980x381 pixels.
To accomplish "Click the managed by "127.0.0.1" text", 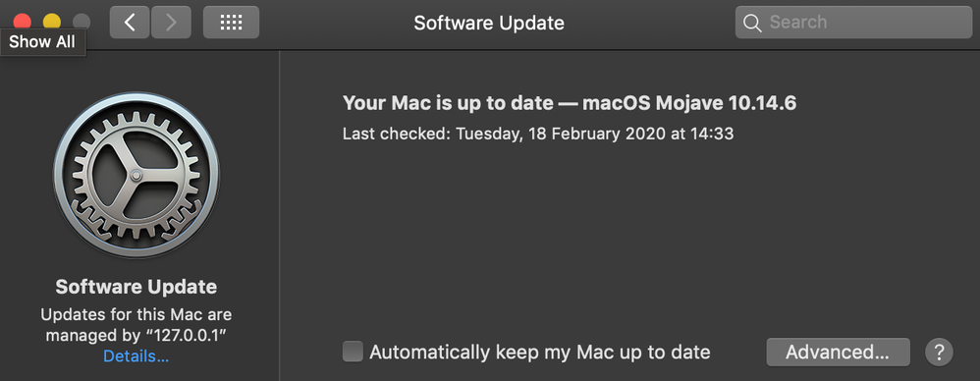I will point(136,335).
